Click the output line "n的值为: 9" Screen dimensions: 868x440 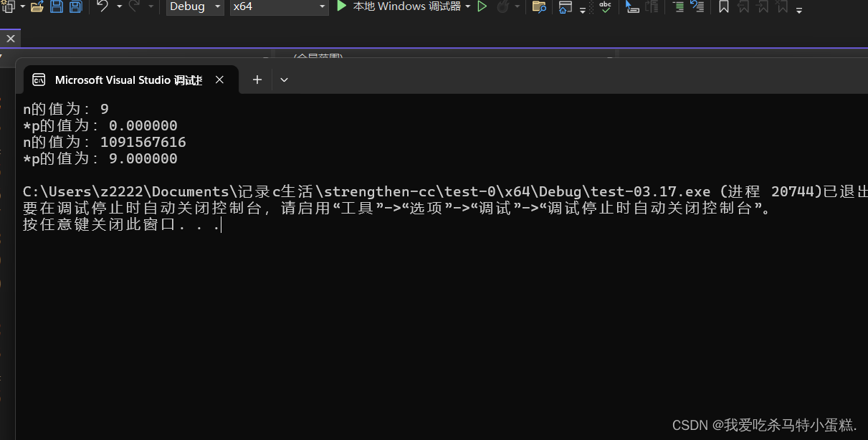(66, 109)
